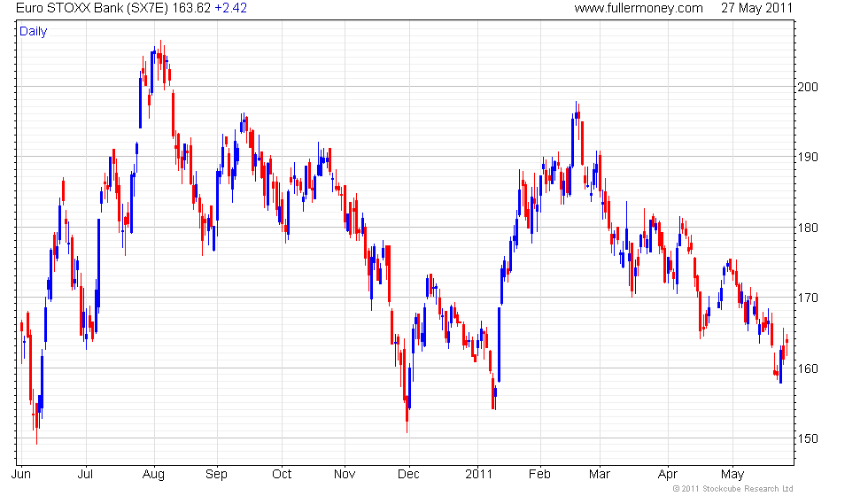Click the Sep label on time axis

point(216,475)
